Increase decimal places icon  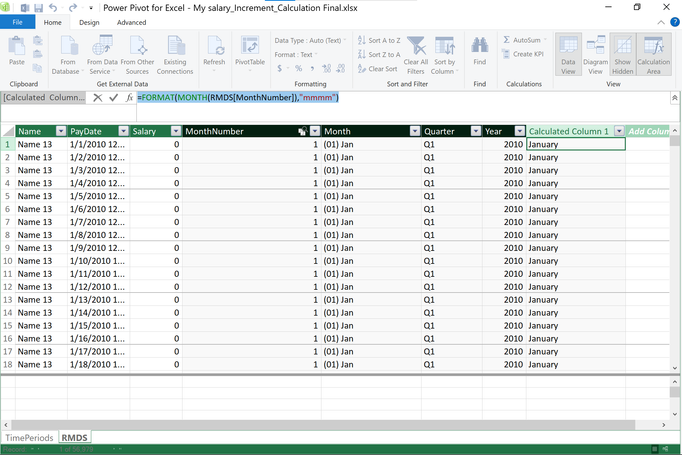coord(327,68)
